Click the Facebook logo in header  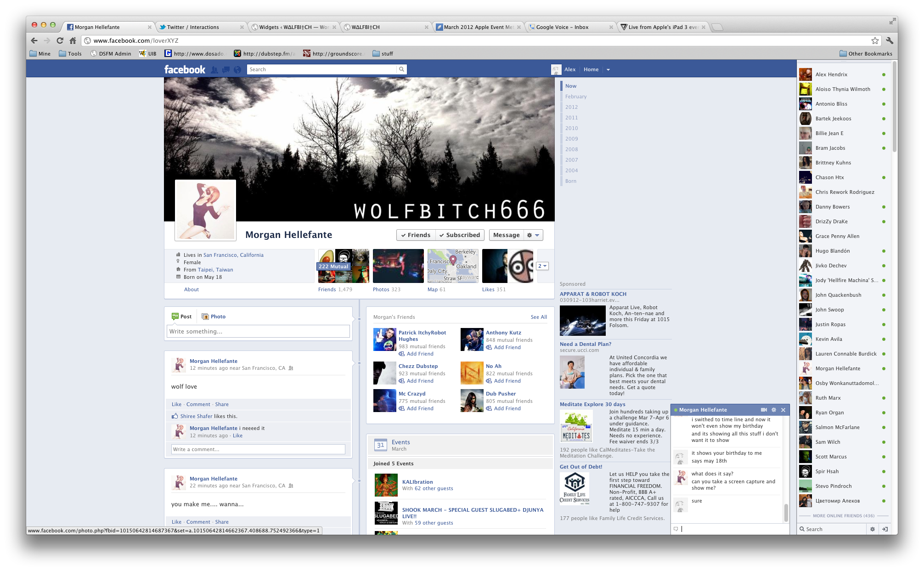tap(185, 69)
